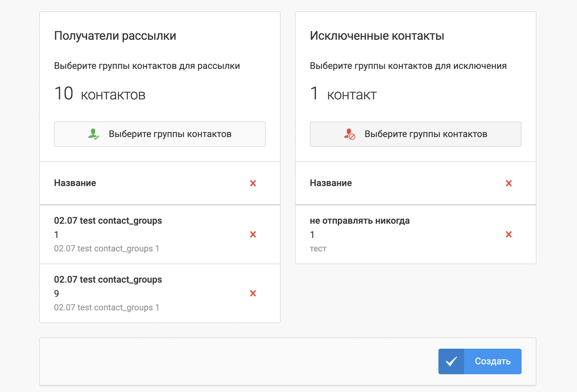Open excluded contact groups selector button
The width and height of the screenshot is (577, 392).
[416, 134]
